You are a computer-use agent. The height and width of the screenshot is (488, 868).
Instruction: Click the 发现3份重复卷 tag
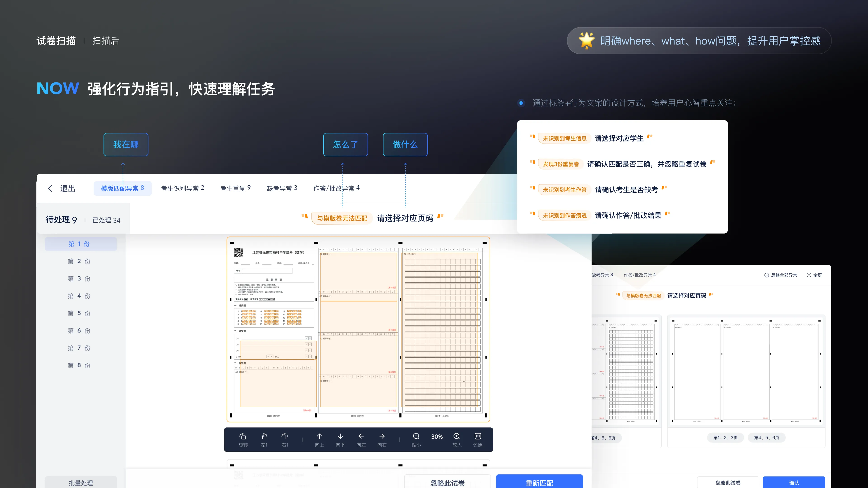[561, 164]
